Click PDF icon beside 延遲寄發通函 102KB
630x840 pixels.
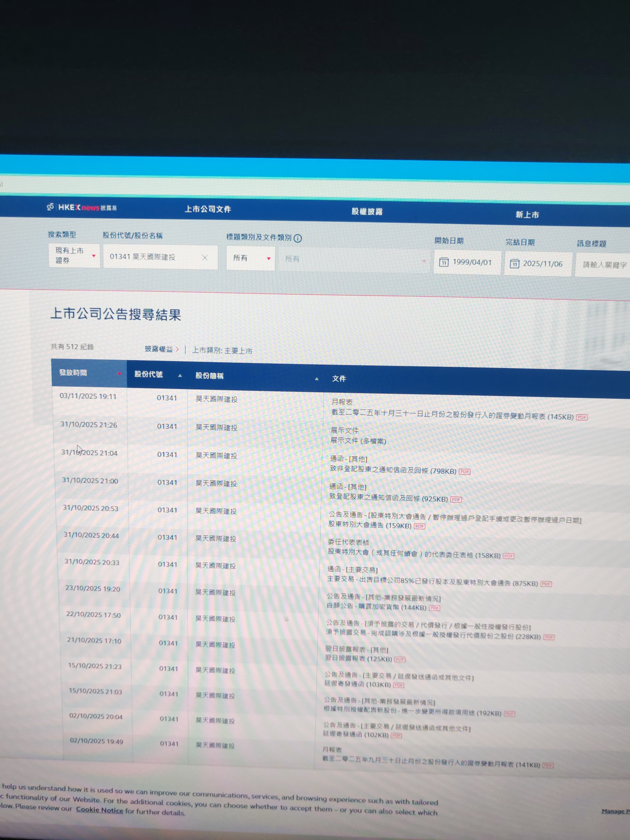[396, 735]
